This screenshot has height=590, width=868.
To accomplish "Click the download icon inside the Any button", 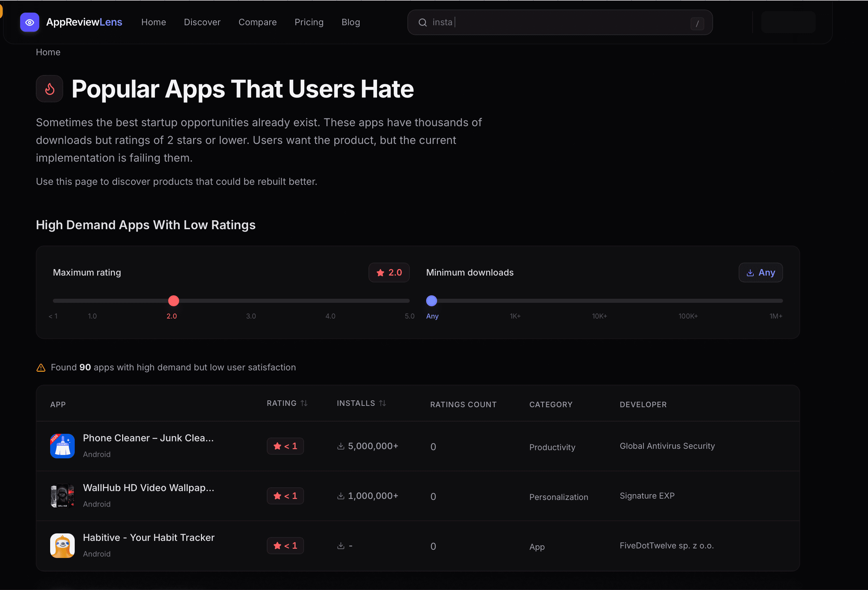I will [750, 272].
